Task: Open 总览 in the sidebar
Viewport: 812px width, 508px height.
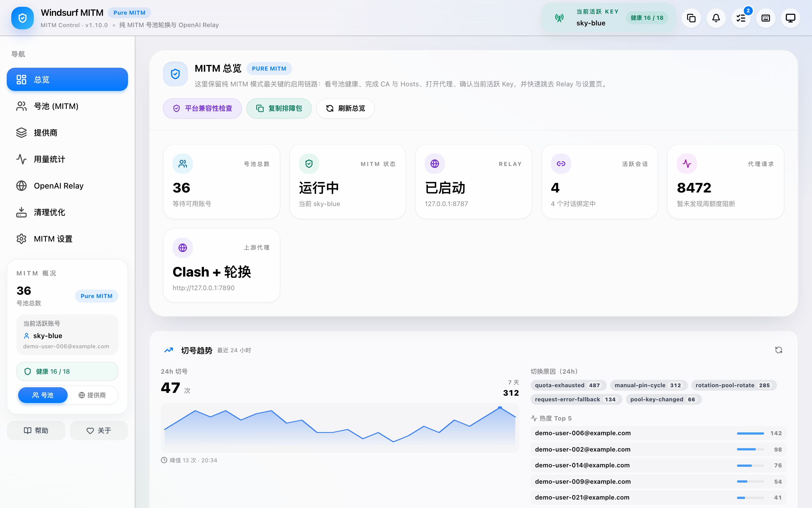Action: pyautogui.click(x=67, y=79)
